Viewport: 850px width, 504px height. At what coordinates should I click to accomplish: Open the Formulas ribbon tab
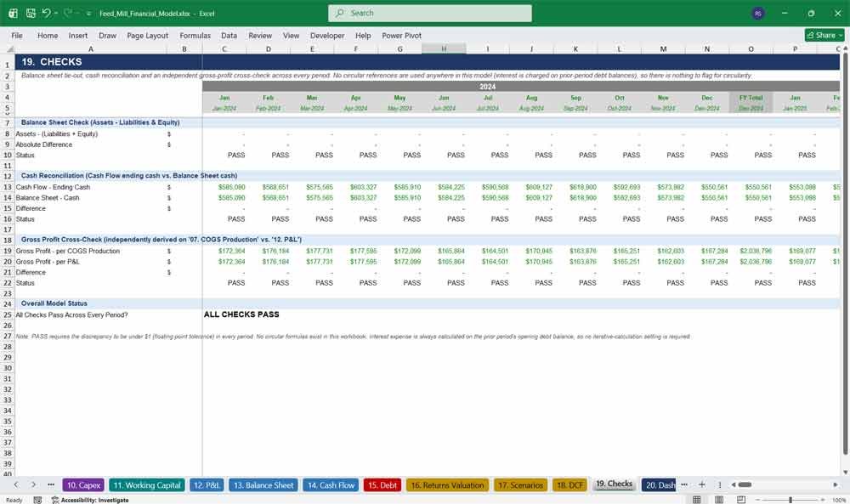pyautogui.click(x=195, y=35)
